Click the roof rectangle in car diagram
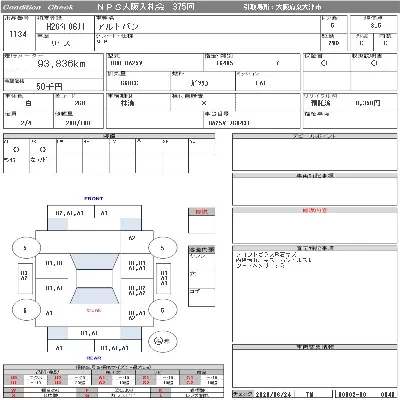The height and width of the screenshot is (400, 400). pyautogui.click(x=94, y=278)
